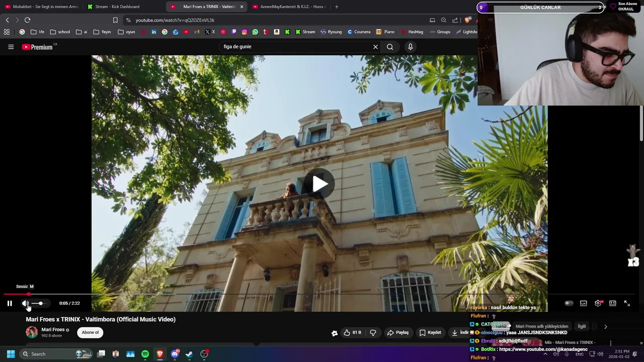Switch to the 'Stream - Kick Dashboard' tab
The image size is (644, 362).
pos(117,7)
